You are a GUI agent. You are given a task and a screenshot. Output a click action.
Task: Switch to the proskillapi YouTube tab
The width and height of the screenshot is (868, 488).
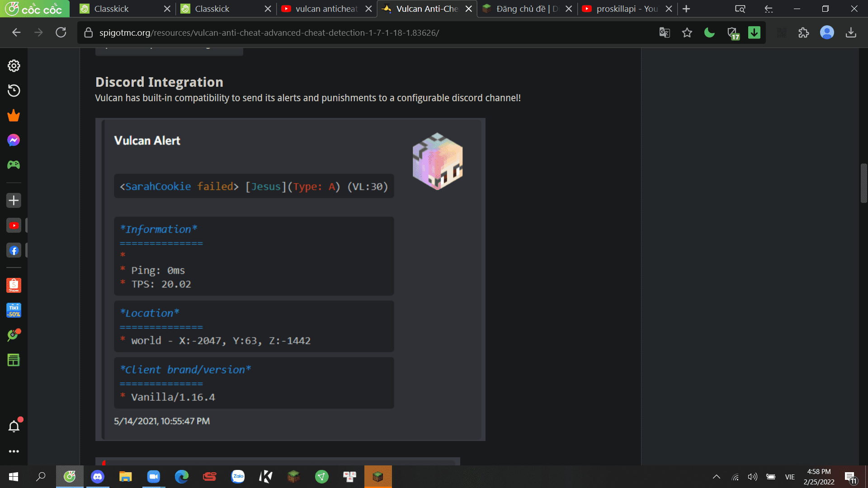(626, 9)
